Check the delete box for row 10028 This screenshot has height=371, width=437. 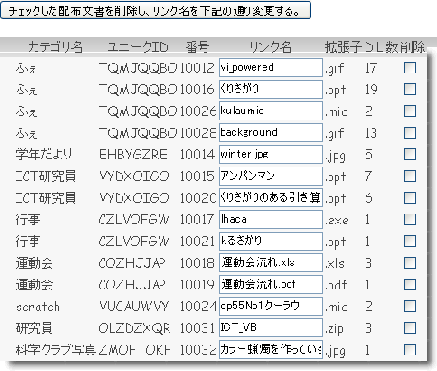tap(410, 133)
